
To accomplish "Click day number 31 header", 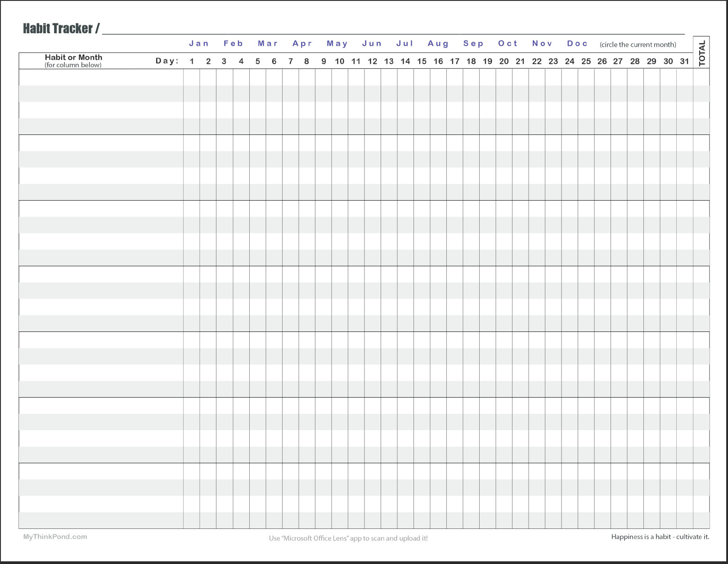I will coord(684,61).
